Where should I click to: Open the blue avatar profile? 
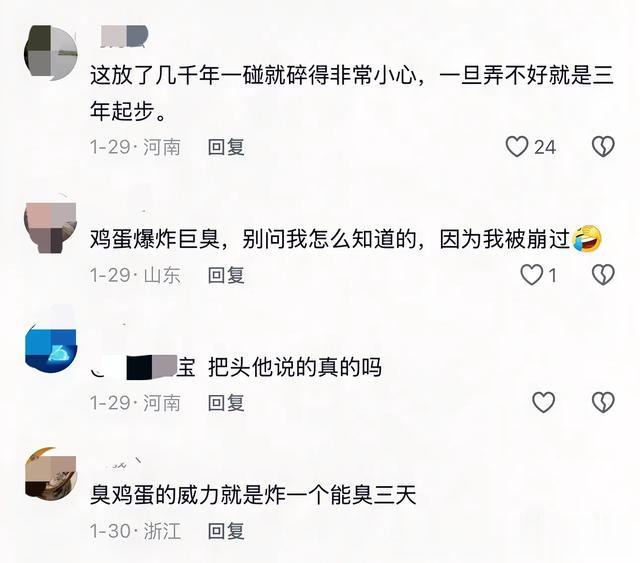pos(51,349)
